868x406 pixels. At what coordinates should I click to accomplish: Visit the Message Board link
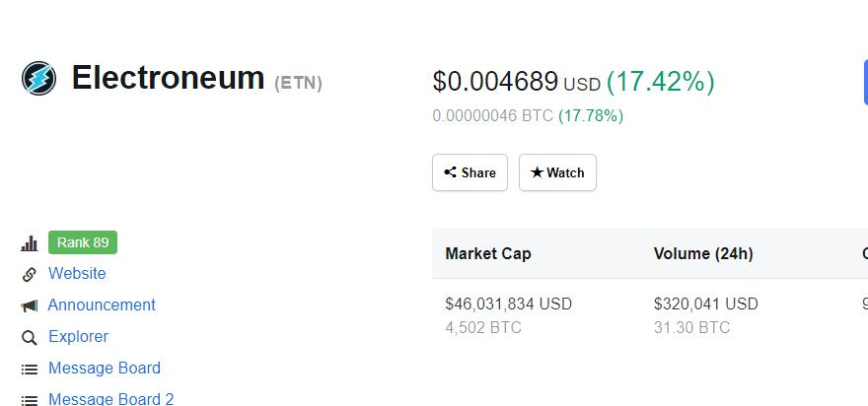click(105, 369)
